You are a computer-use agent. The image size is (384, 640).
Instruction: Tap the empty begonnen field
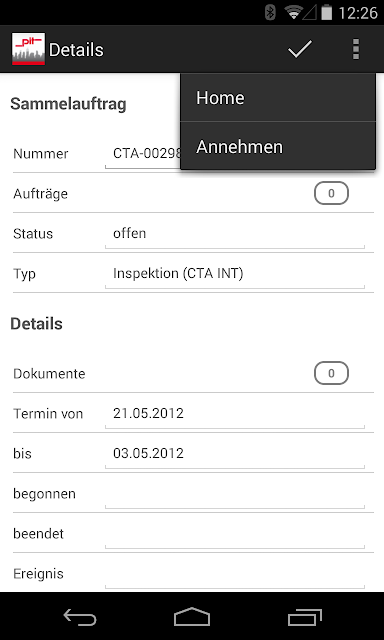[x=235, y=495]
